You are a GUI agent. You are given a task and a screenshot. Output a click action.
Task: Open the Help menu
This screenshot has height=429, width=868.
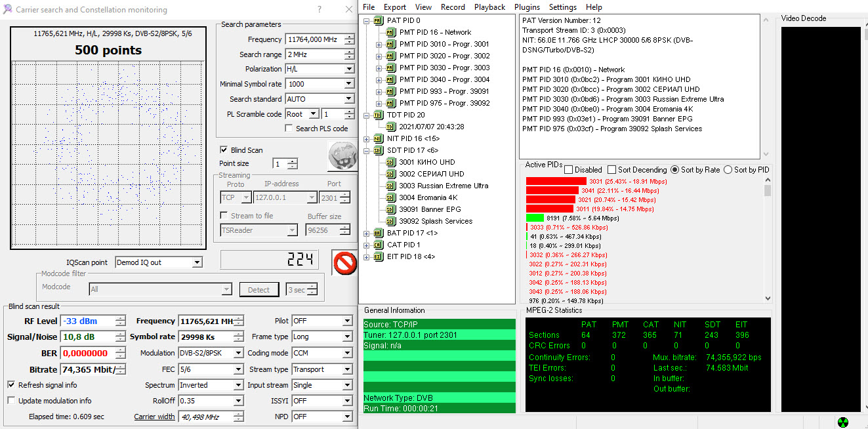coord(594,7)
